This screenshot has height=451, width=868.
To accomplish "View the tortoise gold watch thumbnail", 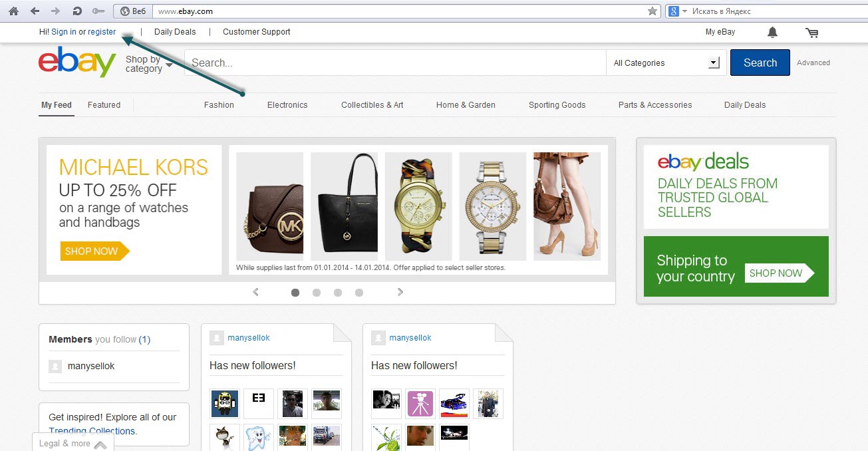I will point(418,206).
